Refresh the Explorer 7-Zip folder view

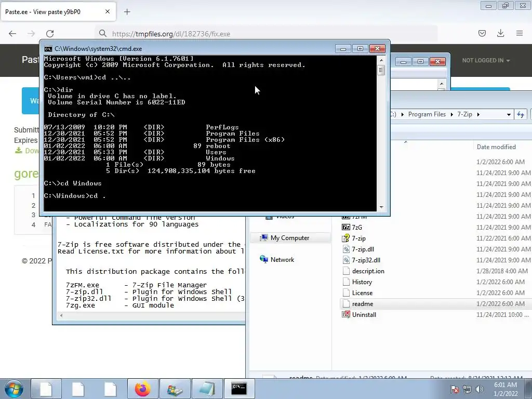pos(521,114)
